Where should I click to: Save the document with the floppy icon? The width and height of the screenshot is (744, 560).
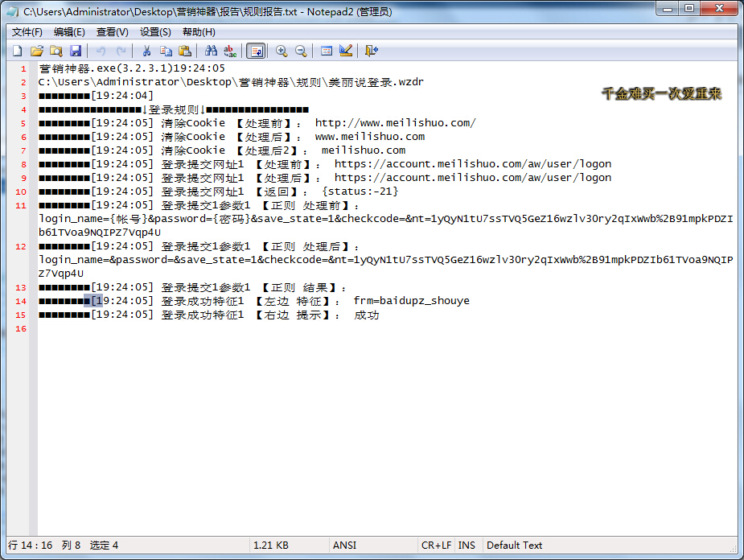[x=76, y=51]
